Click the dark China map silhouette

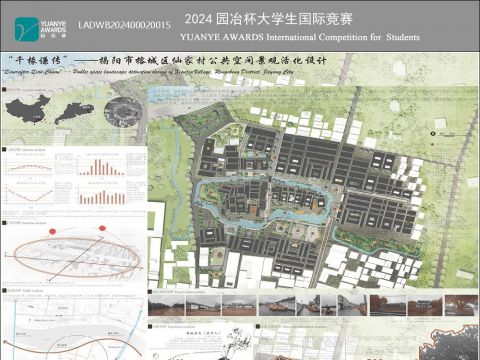pos(28,109)
